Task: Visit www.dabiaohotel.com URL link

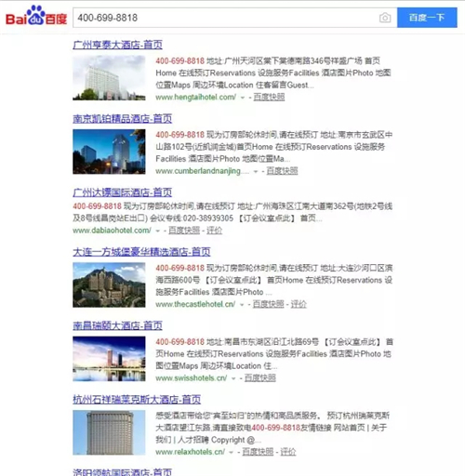Action: coord(112,231)
